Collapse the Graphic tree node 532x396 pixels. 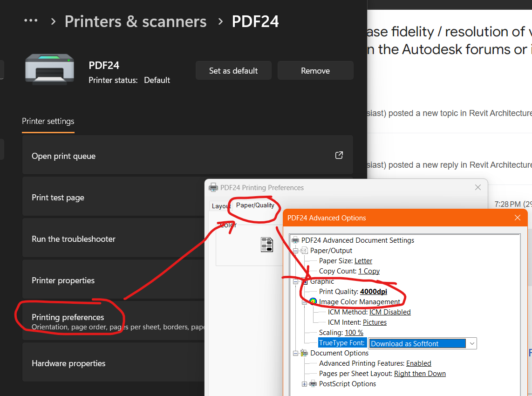(x=296, y=281)
